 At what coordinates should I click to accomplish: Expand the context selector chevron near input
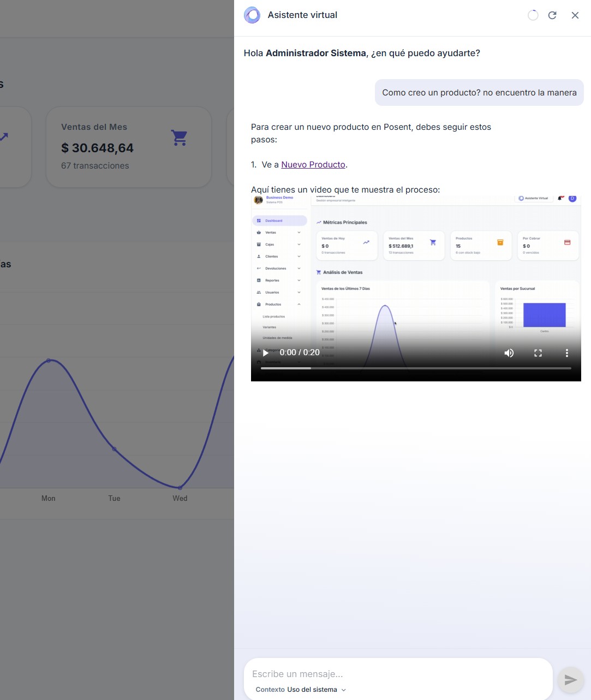344,690
